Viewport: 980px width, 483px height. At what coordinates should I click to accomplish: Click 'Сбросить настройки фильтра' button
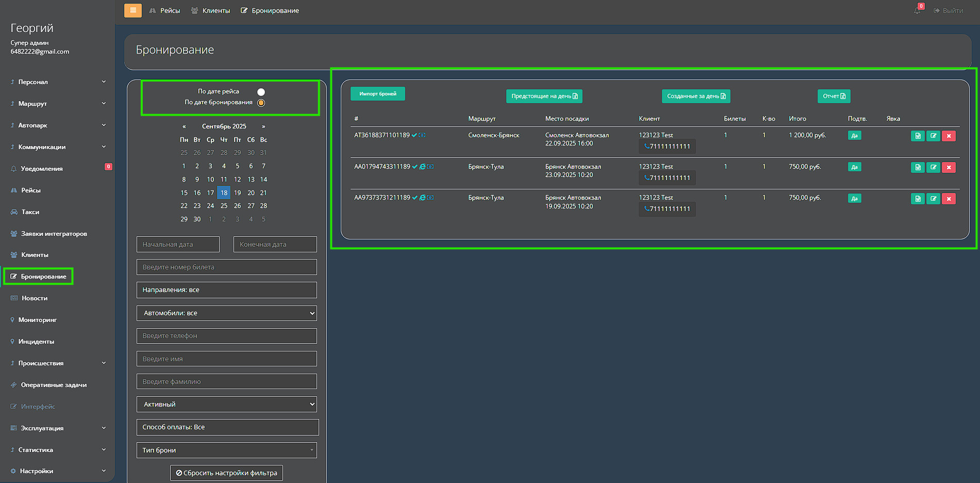[x=226, y=473]
